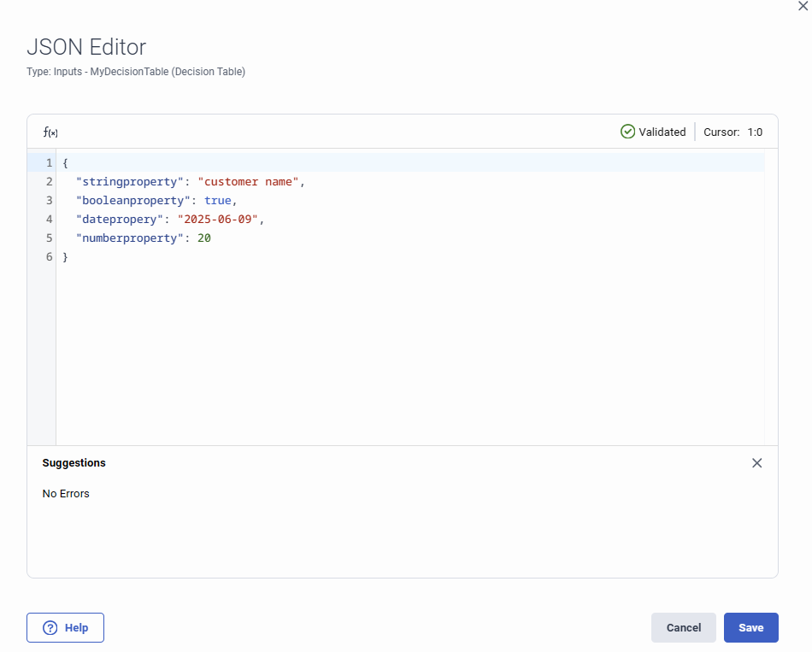This screenshot has height=652, width=812.
Task: Dismiss the Suggestions panel
Action: (757, 462)
